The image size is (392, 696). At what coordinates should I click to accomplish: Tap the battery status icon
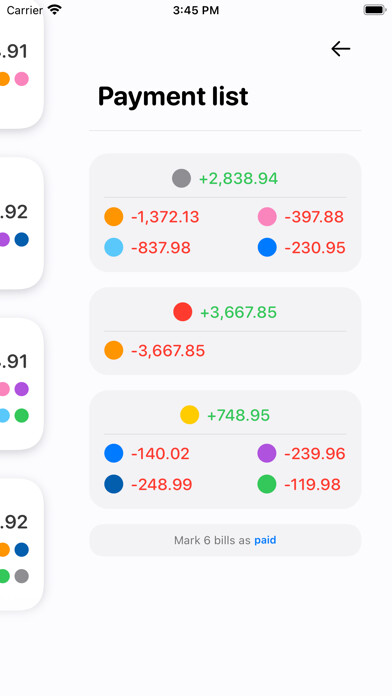point(375,10)
